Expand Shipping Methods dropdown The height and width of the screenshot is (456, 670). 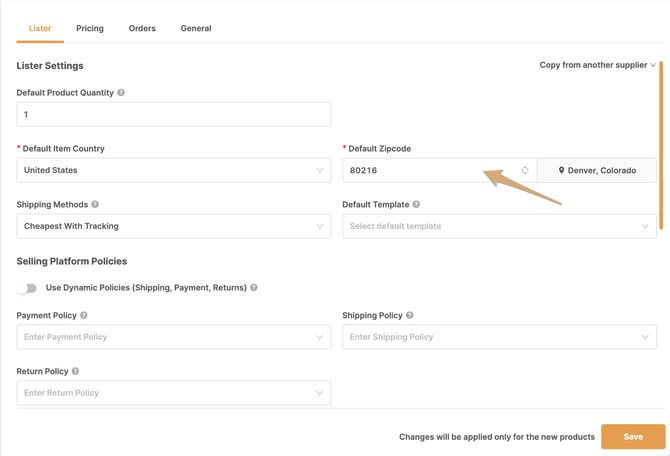[x=173, y=226]
